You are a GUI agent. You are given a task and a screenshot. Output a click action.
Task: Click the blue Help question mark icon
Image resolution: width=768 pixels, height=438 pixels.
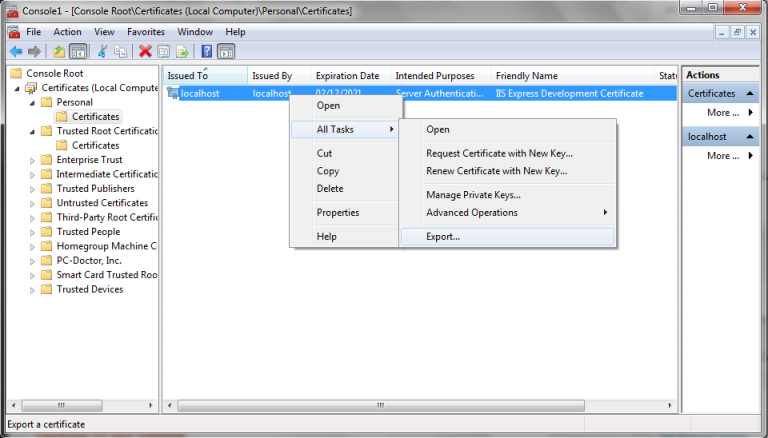click(207, 51)
